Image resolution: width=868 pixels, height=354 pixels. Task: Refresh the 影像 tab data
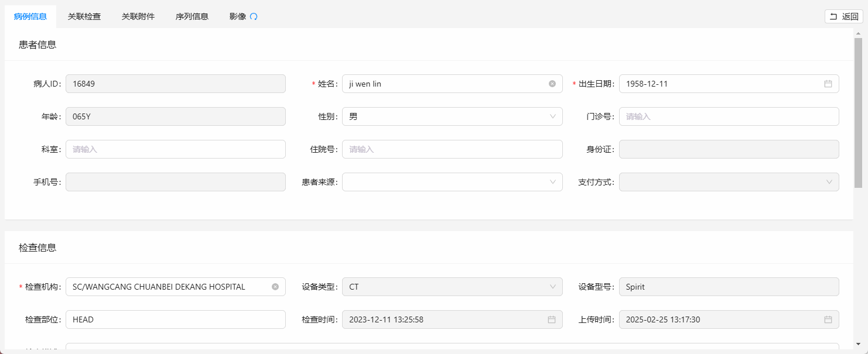tap(253, 16)
